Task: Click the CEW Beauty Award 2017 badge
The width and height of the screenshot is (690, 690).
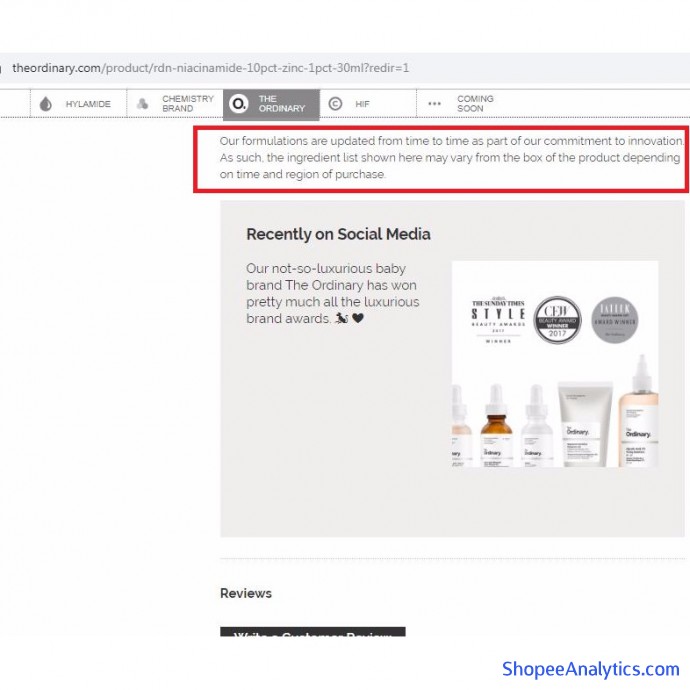Action: 557,321
